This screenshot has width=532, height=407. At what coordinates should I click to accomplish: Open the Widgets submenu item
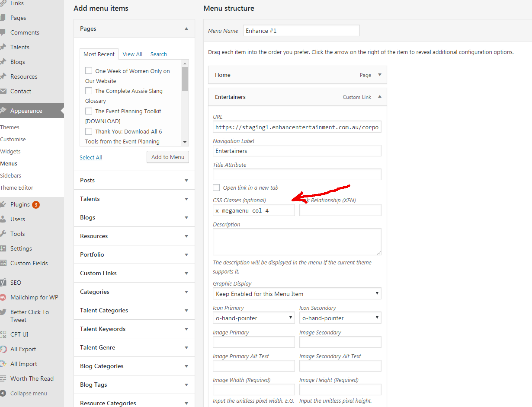coord(10,151)
